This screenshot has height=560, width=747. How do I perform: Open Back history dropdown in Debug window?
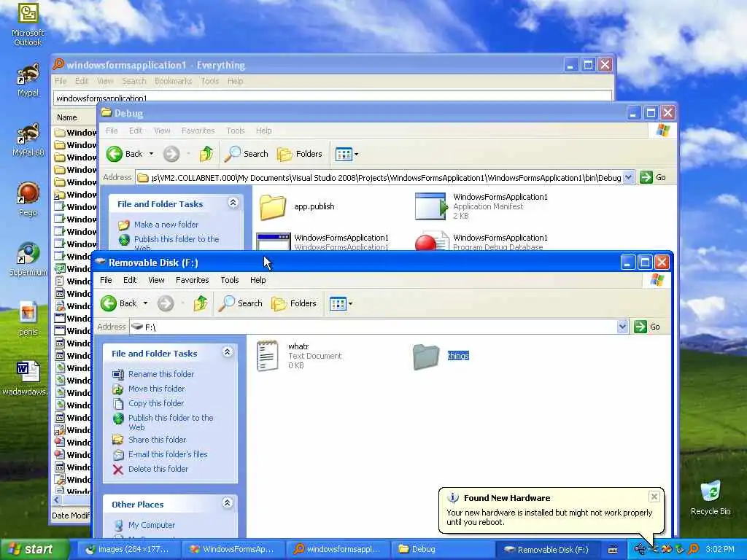tap(151, 154)
